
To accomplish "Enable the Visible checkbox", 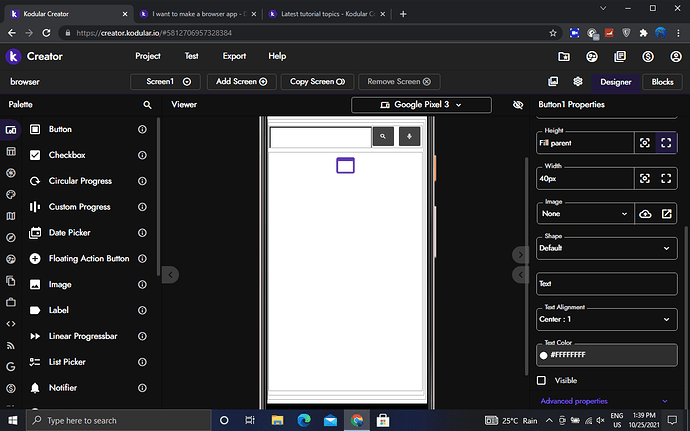I will (x=542, y=380).
